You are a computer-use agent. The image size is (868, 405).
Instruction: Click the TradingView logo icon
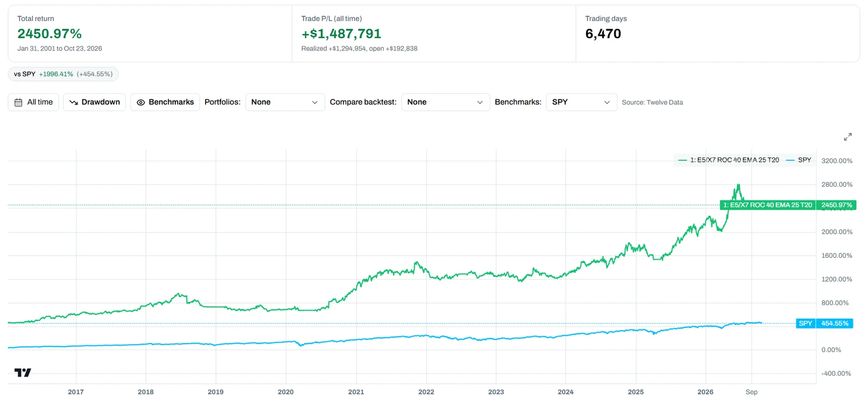pos(23,372)
